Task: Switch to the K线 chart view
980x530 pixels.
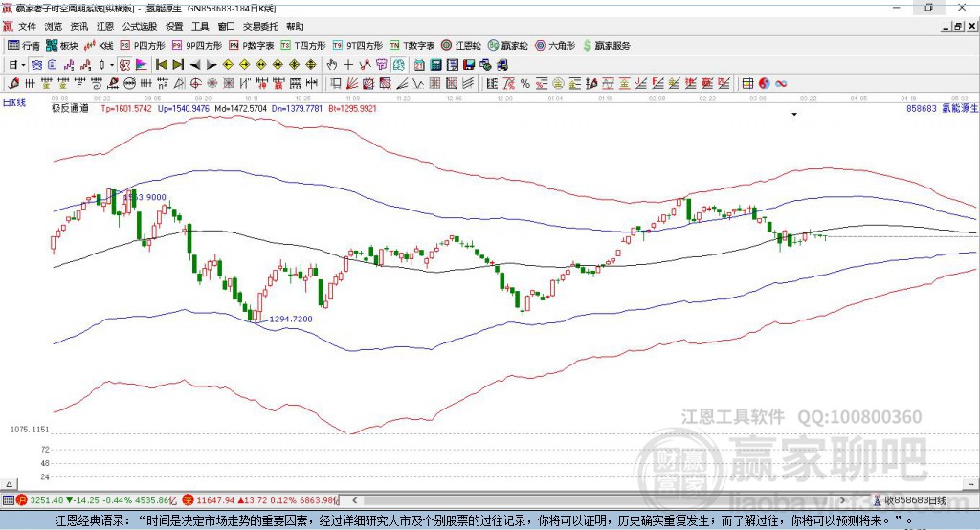Action: (x=99, y=46)
